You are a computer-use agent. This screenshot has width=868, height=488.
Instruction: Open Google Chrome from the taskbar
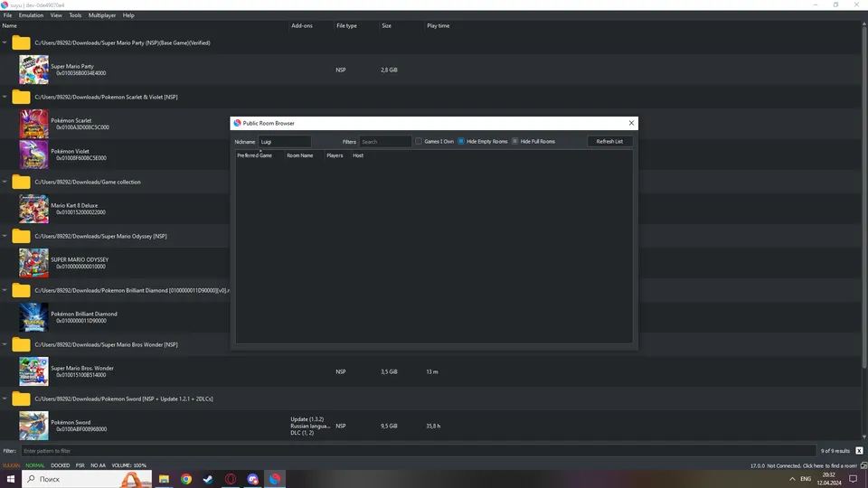tap(186, 479)
